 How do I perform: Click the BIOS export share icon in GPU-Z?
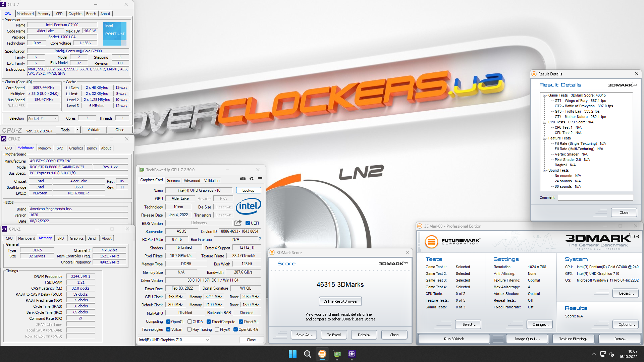click(x=238, y=223)
